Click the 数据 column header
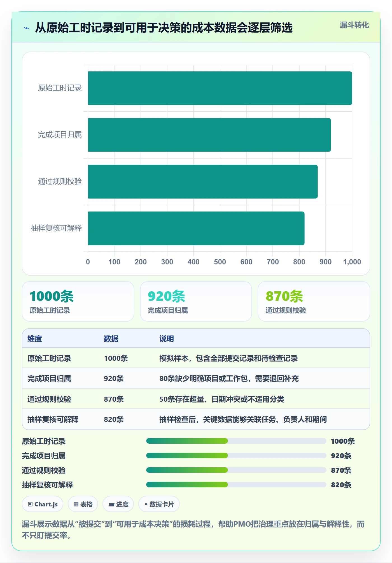 [x=111, y=339]
